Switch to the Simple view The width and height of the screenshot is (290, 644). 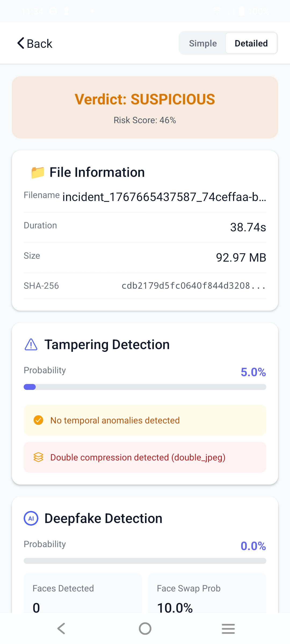203,43
